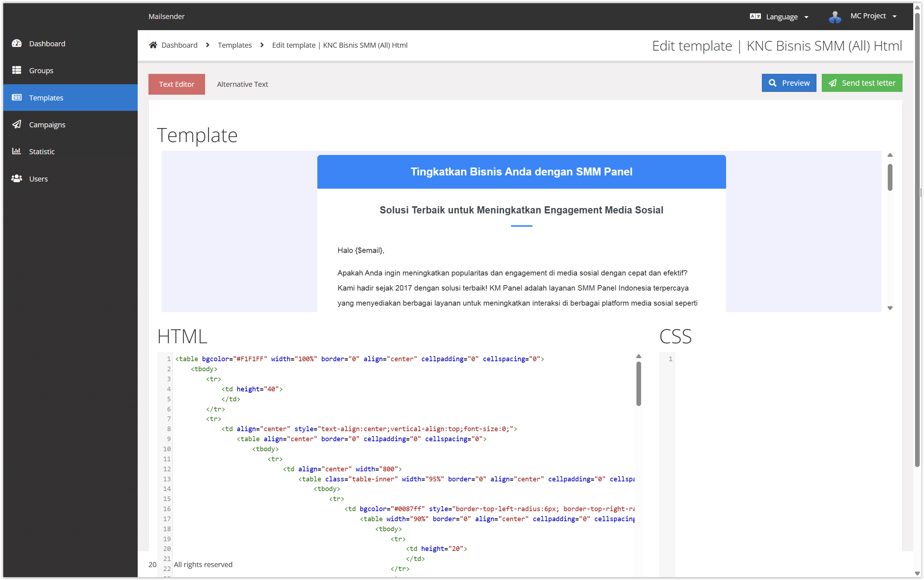Screen dimensions: 924x580
Task: Select the Groups sidebar icon
Action: click(17, 70)
